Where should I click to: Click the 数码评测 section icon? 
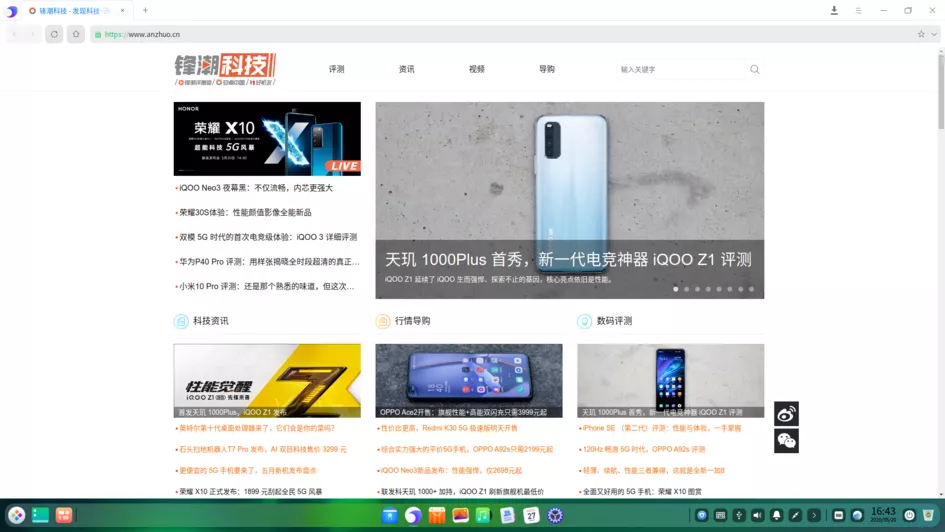[x=584, y=321]
